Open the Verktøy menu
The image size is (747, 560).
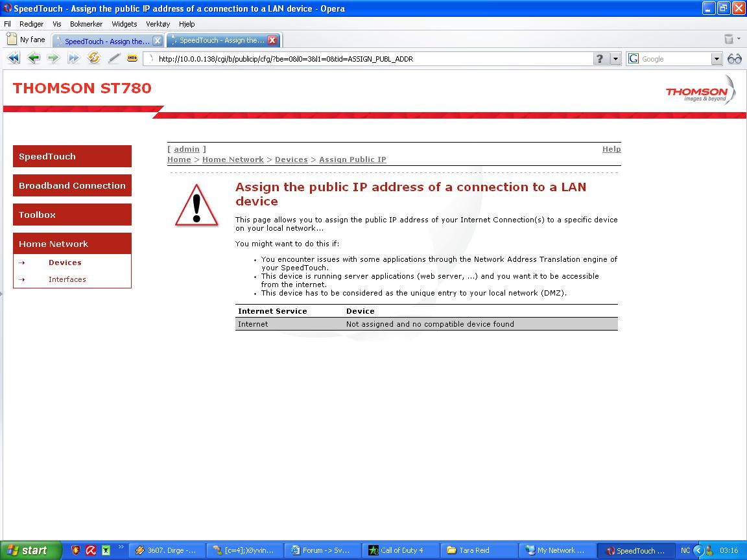tap(158, 24)
